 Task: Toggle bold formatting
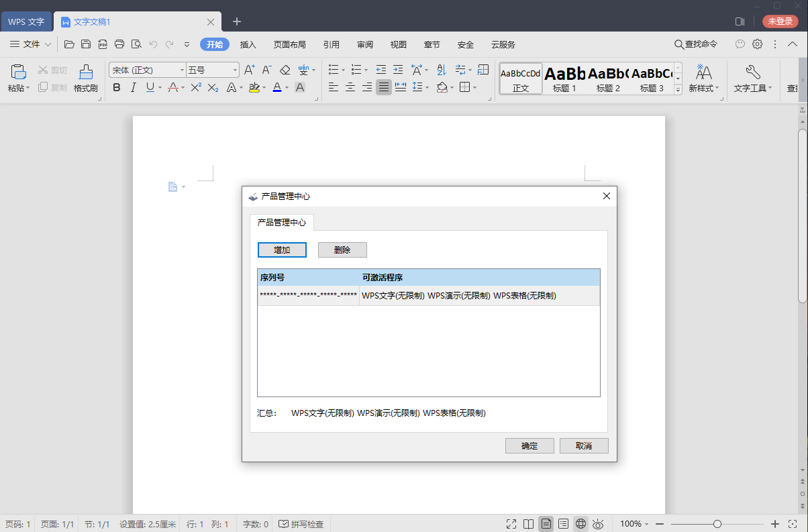pos(116,87)
